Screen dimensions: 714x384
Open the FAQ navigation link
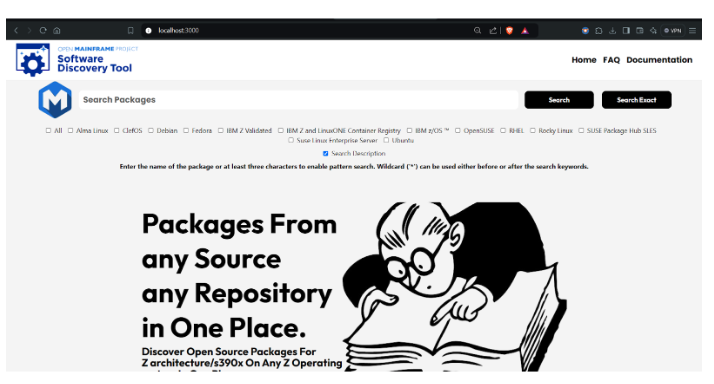click(x=611, y=60)
